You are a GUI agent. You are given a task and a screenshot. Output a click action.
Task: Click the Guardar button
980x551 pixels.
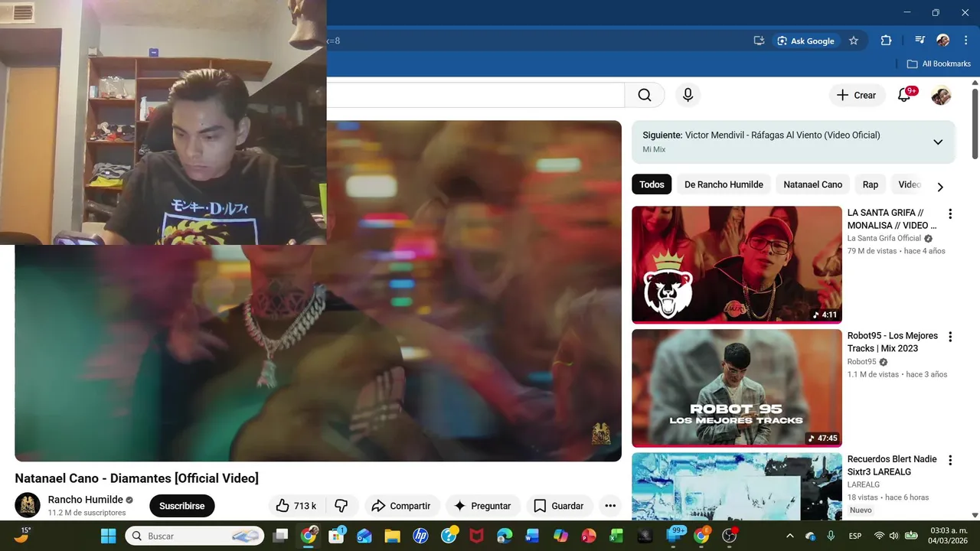click(560, 506)
